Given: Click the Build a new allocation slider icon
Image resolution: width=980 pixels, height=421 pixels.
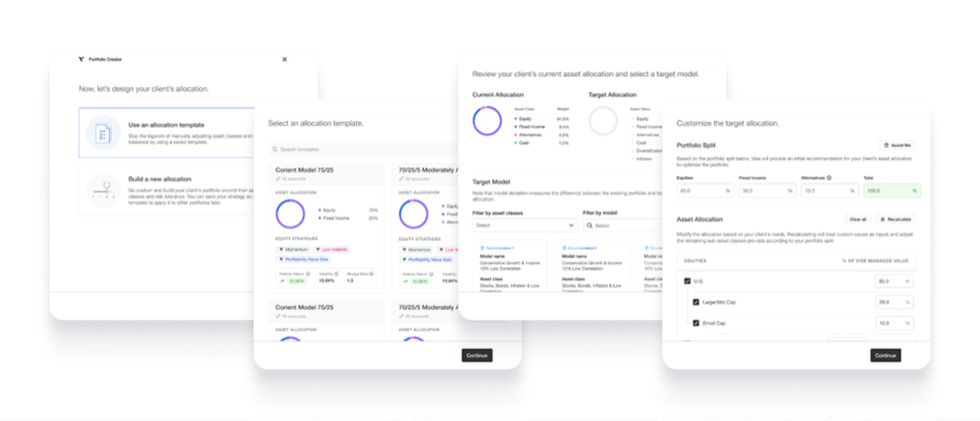Looking at the screenshot, I should 104,190.
